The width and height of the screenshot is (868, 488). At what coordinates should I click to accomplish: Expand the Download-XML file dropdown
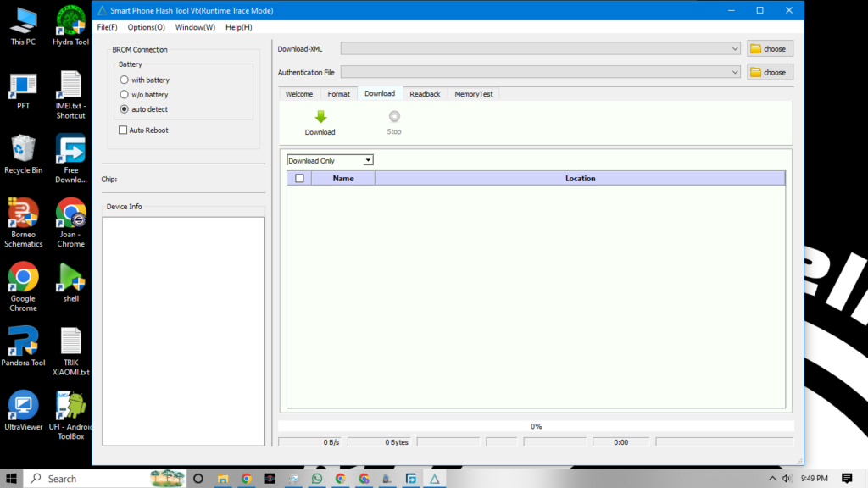pos(736,48)
